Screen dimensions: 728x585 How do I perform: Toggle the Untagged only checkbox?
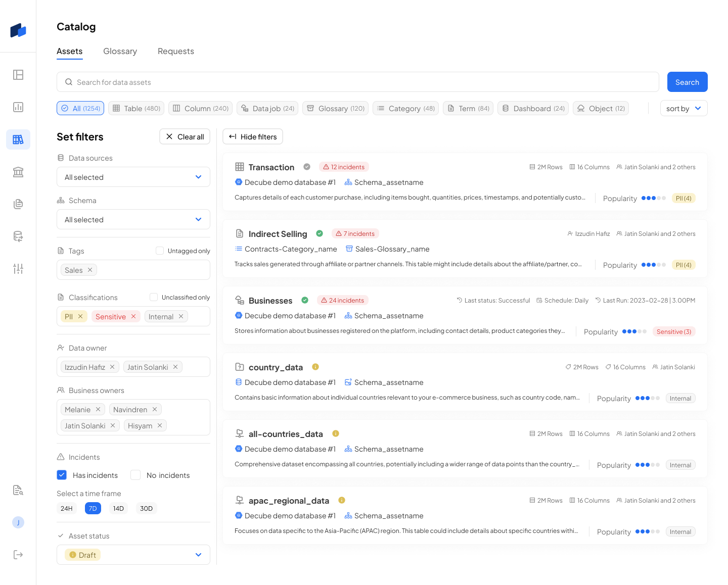point(160,251)
